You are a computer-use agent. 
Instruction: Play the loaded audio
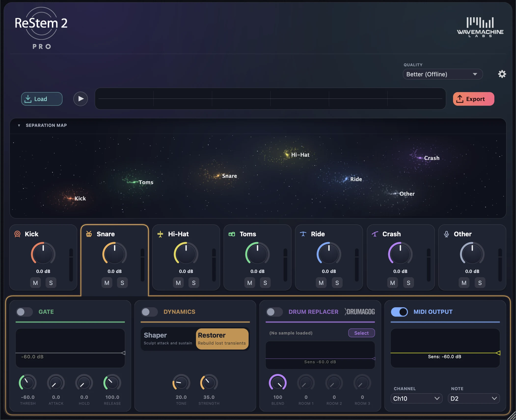point(81,99)
